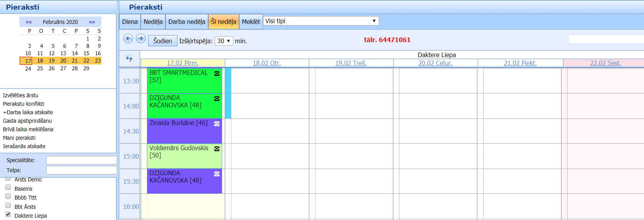Screen dimensions: 644x220
Task: Check the Bbt Ārsts checkbox
Action: click(x=8, y=205)
